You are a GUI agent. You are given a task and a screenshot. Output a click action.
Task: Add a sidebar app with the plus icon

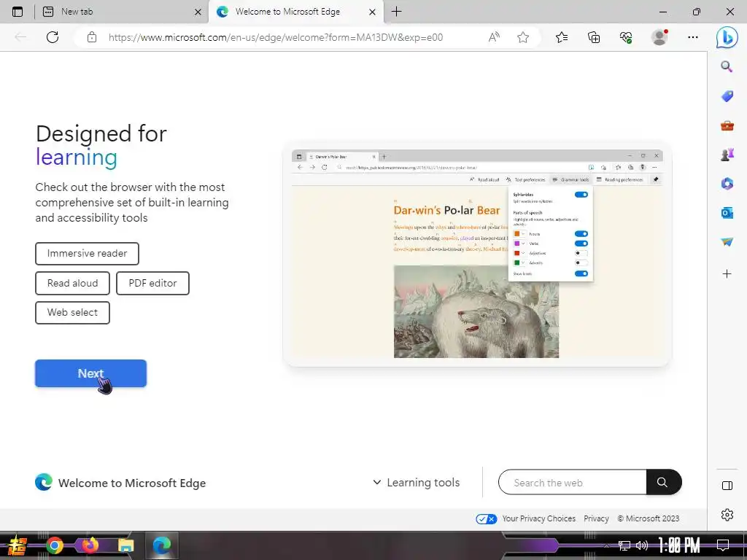click(x=727, y=274)
